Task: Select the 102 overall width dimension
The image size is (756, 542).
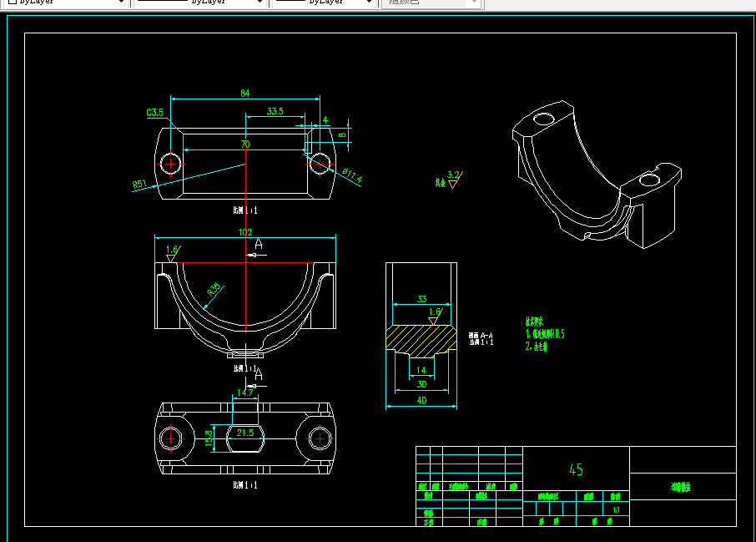Action: click(x=245, y=232)
